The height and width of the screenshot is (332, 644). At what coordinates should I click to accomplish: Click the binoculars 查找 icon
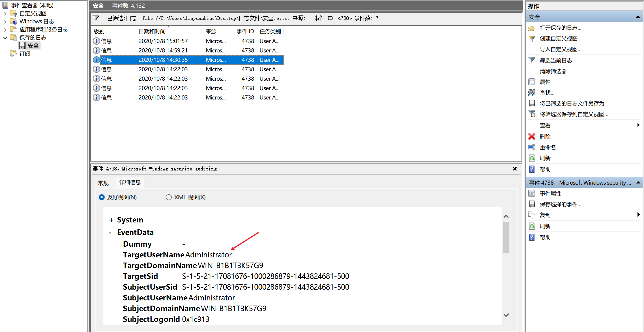click(x=532, y=93)
